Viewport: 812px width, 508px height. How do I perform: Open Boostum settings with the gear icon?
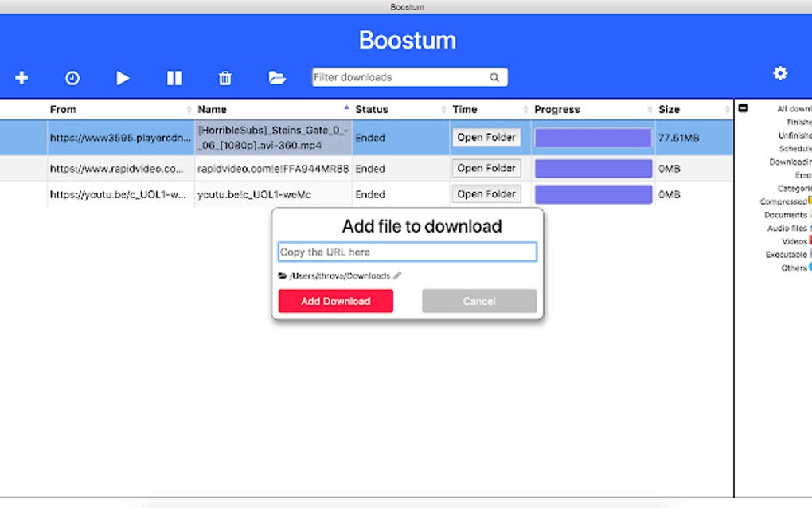780,73
